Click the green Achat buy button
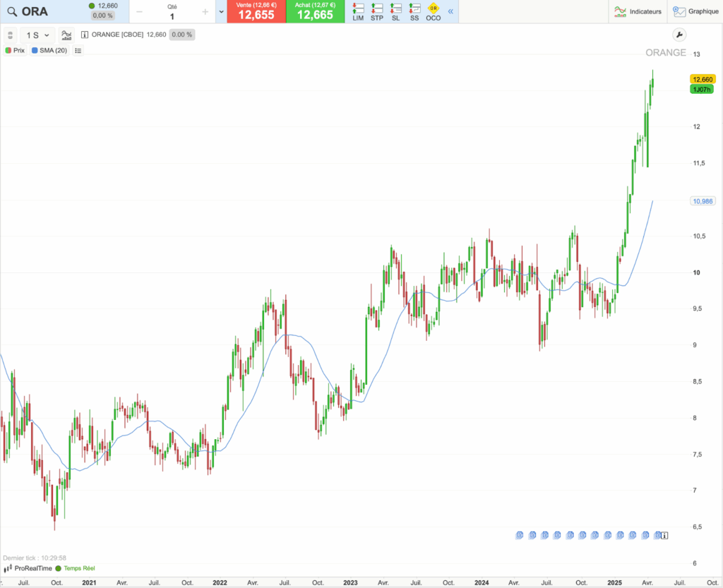The image size is (723, 588). (x=316, y=11)
